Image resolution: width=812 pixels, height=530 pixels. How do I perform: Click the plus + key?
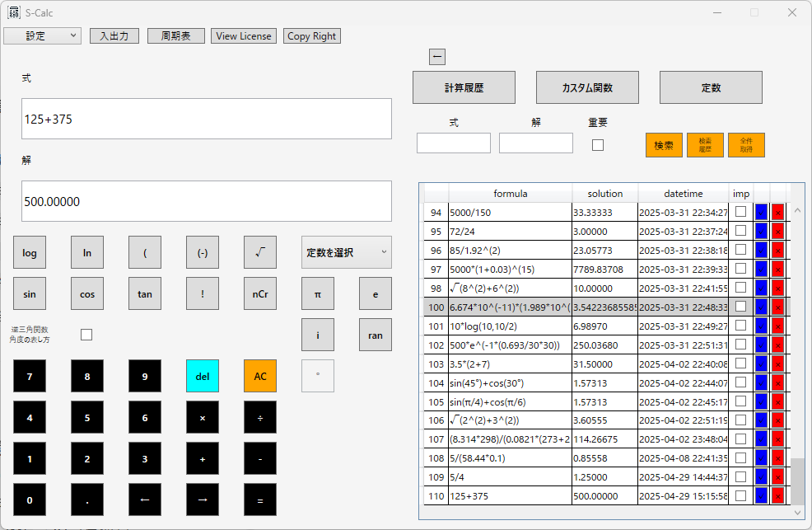(x=203, y=459)
